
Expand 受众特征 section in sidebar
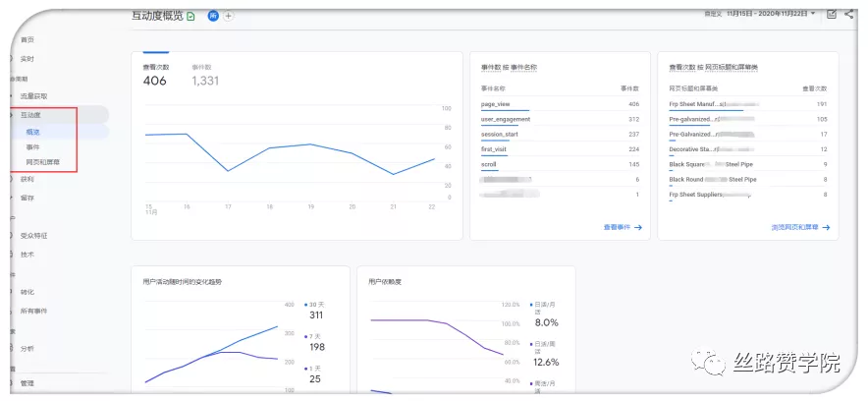33,236
